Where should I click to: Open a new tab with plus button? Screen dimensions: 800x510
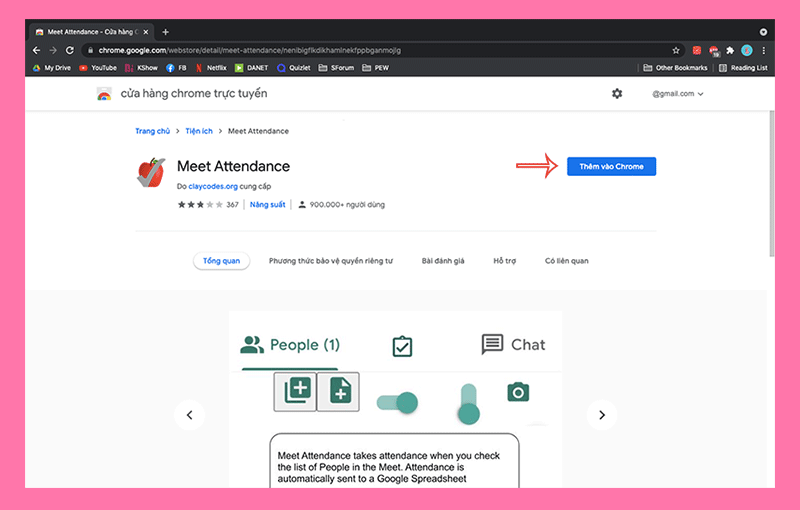pos(165,32)
